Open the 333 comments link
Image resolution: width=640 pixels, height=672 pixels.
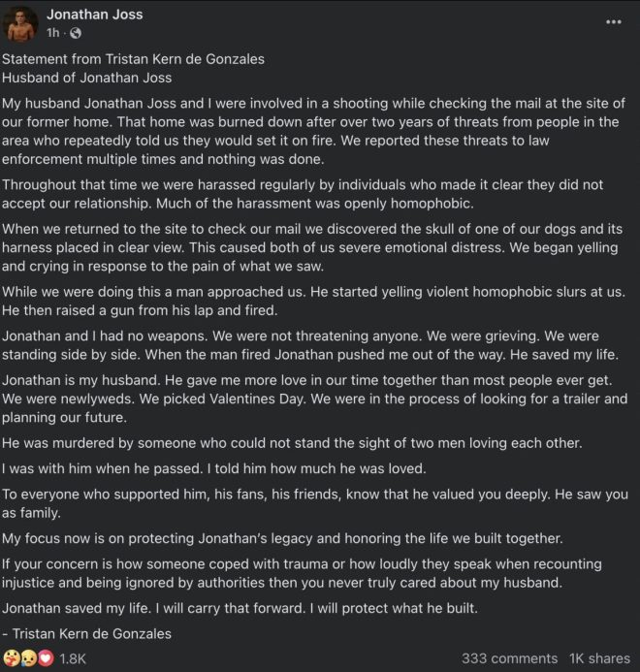click(509, 658)
